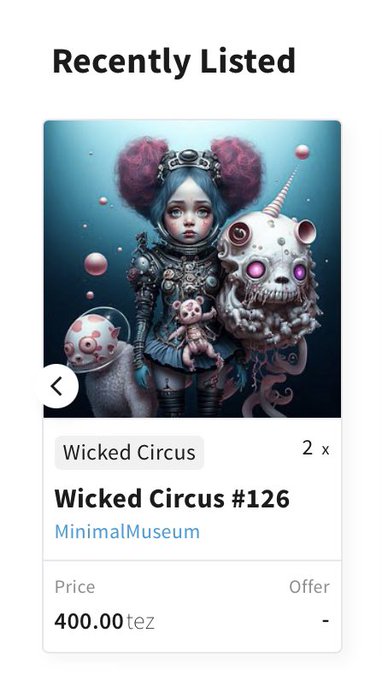382x680 pixels.
Task: Click the Offer label
Action: coord(310,587)
